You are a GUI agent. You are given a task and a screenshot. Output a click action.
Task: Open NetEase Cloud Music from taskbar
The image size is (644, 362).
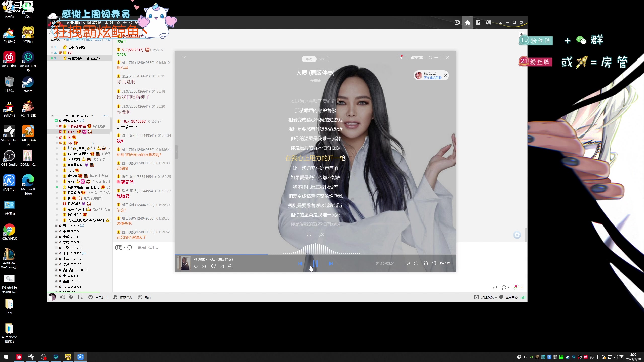[19, 357]
